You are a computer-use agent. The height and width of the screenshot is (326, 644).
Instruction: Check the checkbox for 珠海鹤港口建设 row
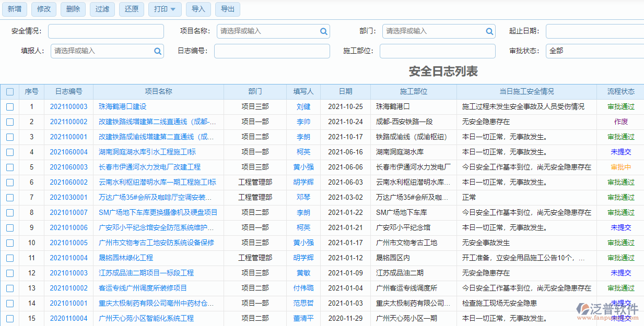point(9,106)
